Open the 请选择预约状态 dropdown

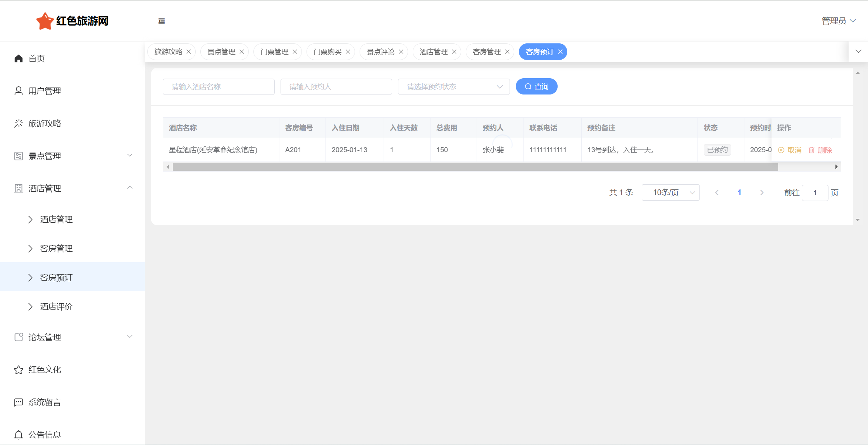coord(453,87)
